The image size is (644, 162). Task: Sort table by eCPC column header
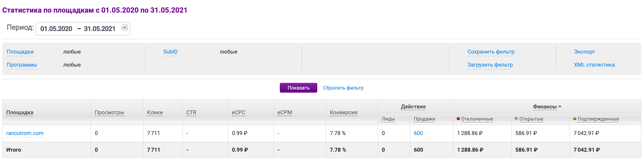[x=238, y=112]
